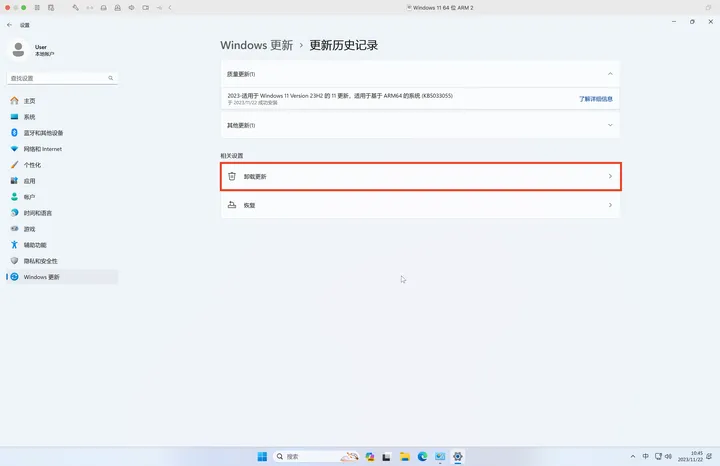Click the wrench icon in VM toolbar
The image size is (720, 466).
point(75,8)
